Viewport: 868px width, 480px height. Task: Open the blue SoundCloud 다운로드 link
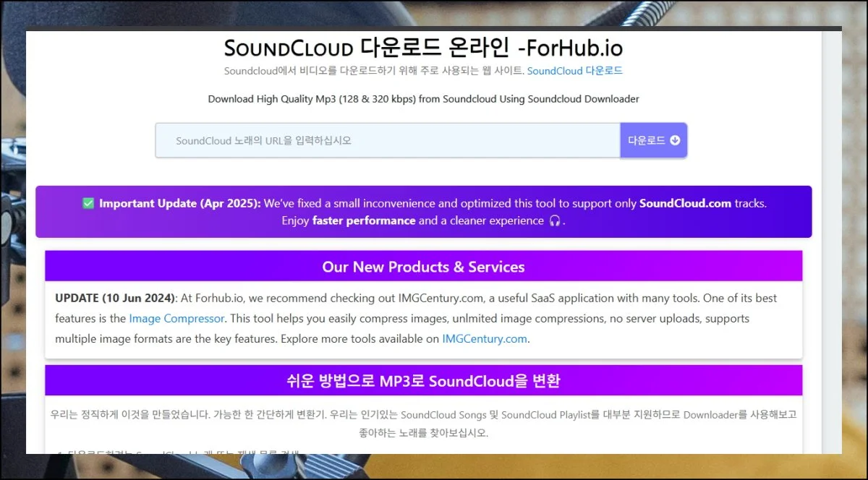pyautogui.click(x=574, y=71)
